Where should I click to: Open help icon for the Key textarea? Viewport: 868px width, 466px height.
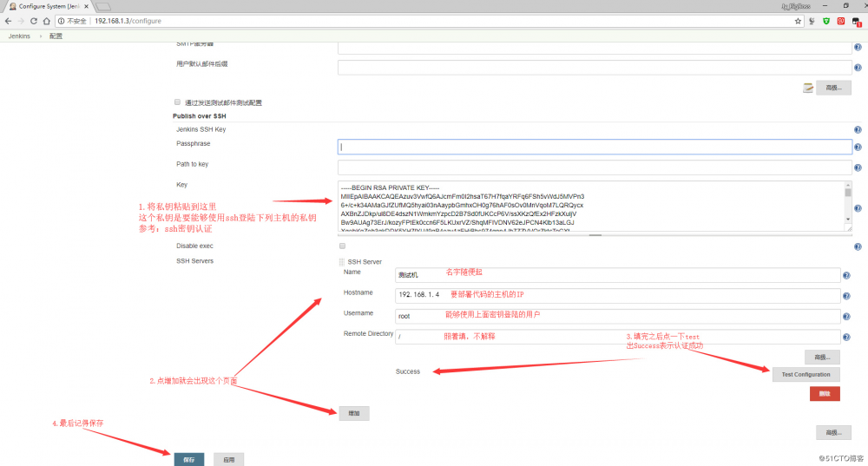858,208
